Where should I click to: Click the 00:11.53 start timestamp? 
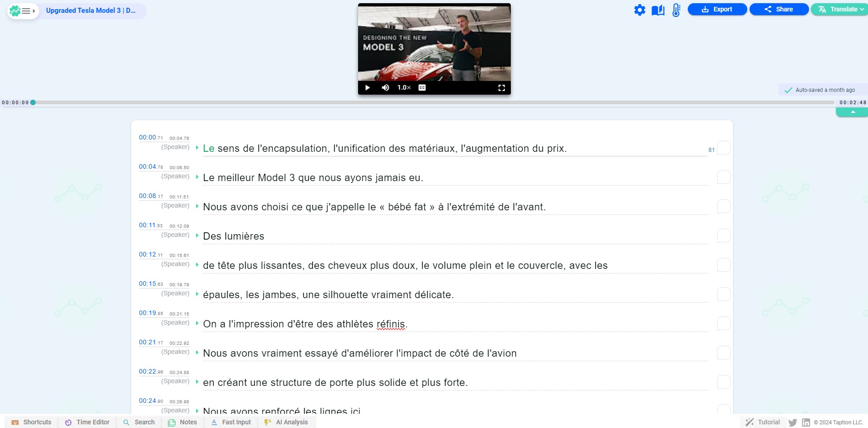tap(151, 225)
